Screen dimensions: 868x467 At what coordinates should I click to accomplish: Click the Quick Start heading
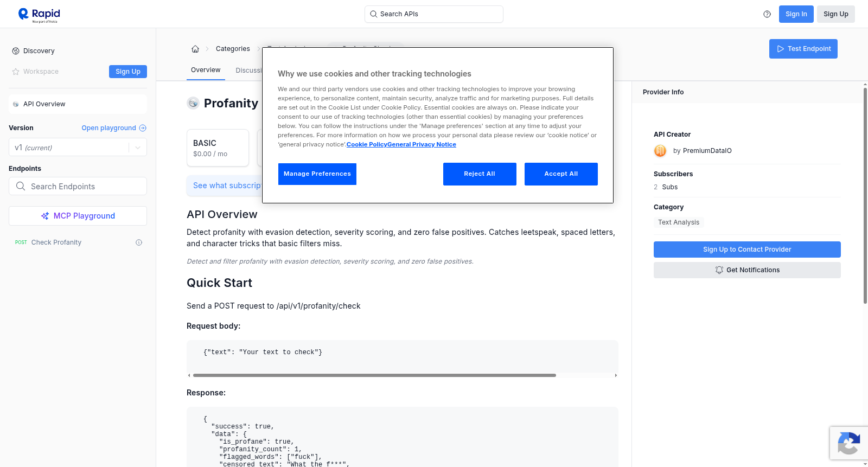tap(219, 283)
